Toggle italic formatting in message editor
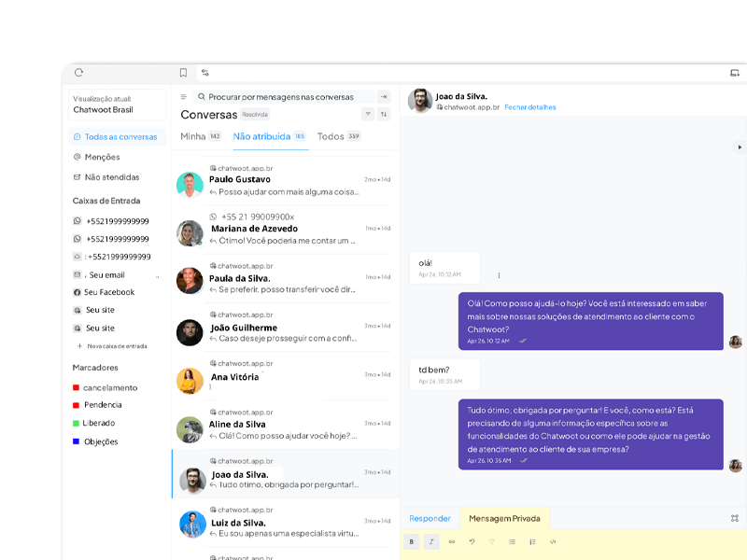This screenshot has width=747, height=560. point(431,541)
